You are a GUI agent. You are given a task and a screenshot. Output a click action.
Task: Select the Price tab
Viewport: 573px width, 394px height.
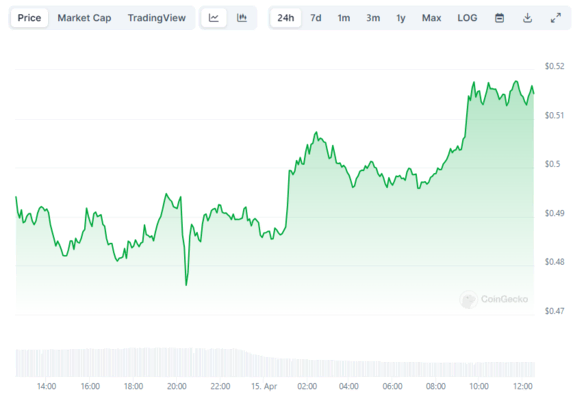(x=29, y=18)
